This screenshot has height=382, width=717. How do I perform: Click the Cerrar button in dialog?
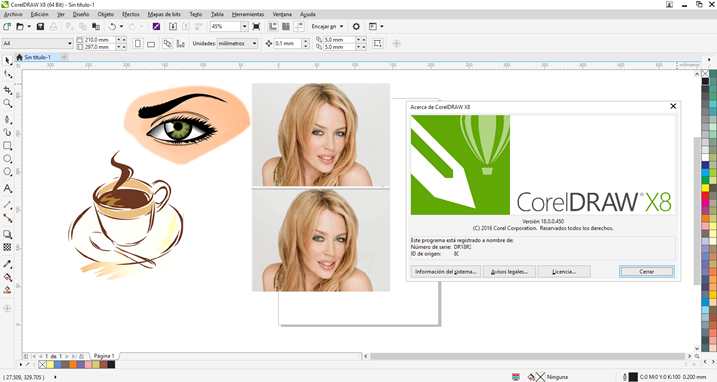pos(646,271)
